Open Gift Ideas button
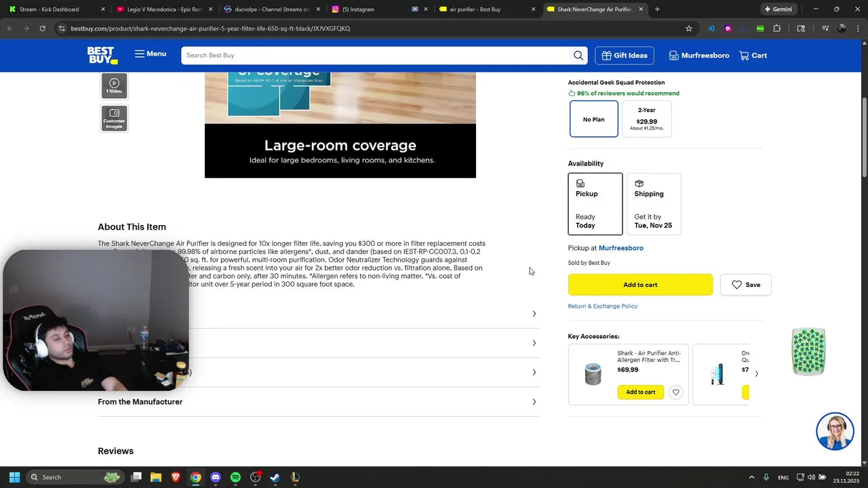This screenshot has height=488, width=868. tap(625, 56)
